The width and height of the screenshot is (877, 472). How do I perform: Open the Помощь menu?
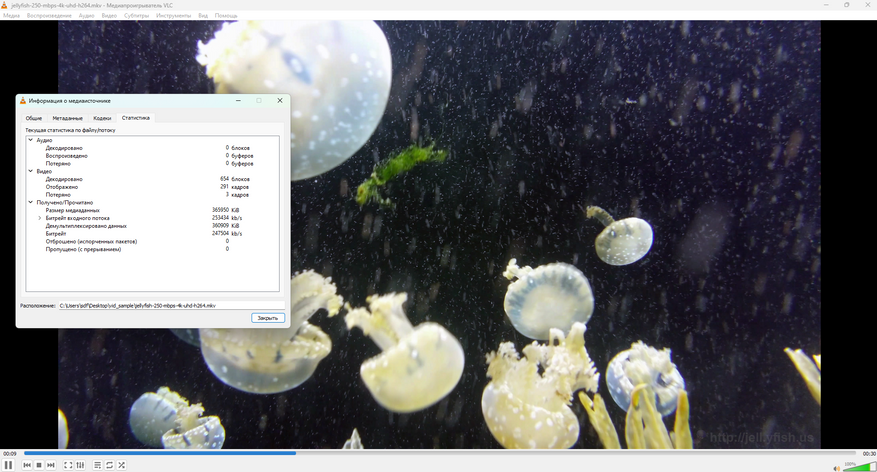[226, 16]
